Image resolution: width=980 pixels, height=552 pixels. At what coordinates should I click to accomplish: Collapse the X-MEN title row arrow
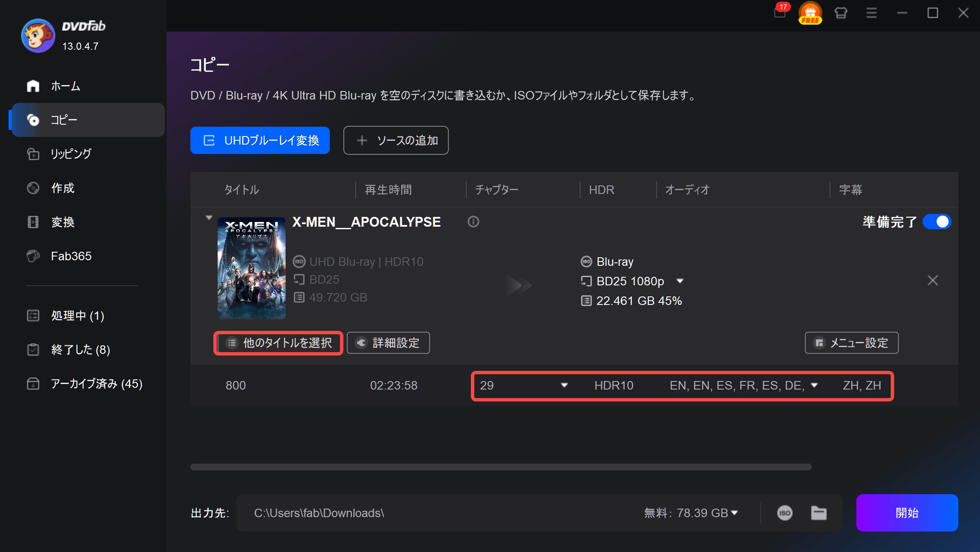click(x=209, y=217)
